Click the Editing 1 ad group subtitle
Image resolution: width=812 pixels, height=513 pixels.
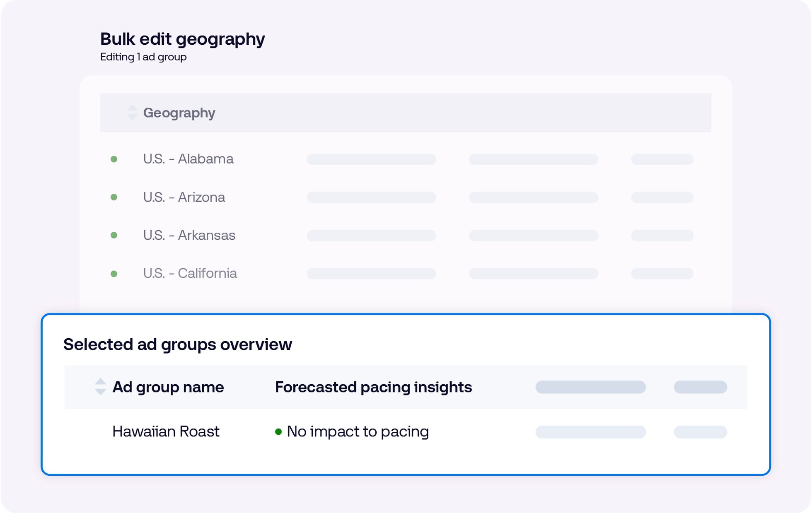point(143,57)
